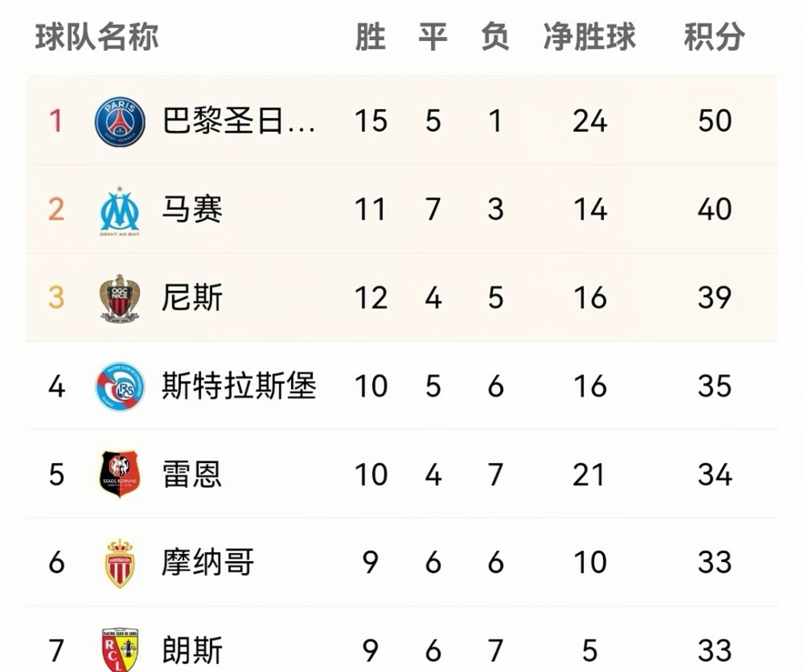Click the 负 column header
This screenshot has height=672, width=804.
[494, 37]
